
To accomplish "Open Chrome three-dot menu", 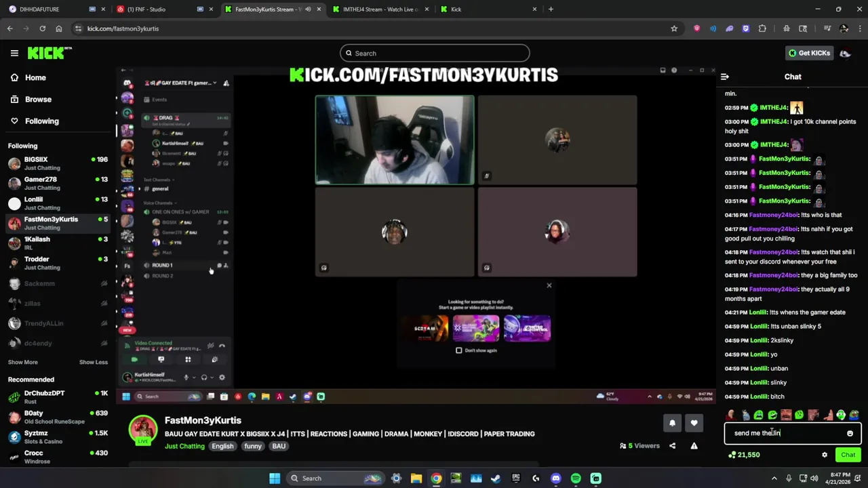I will click(859, 28).
